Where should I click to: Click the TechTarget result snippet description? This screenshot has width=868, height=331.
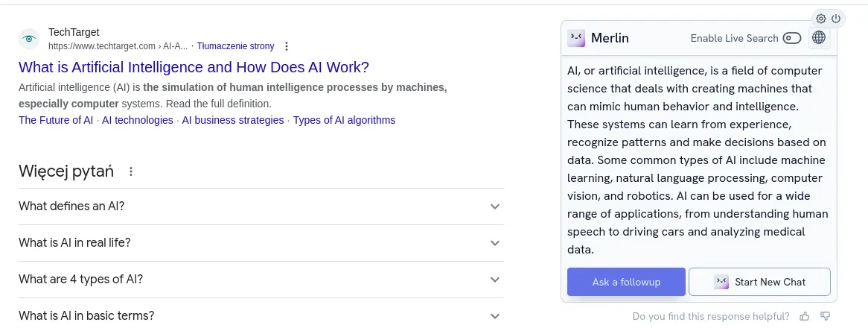pos(233,95)
